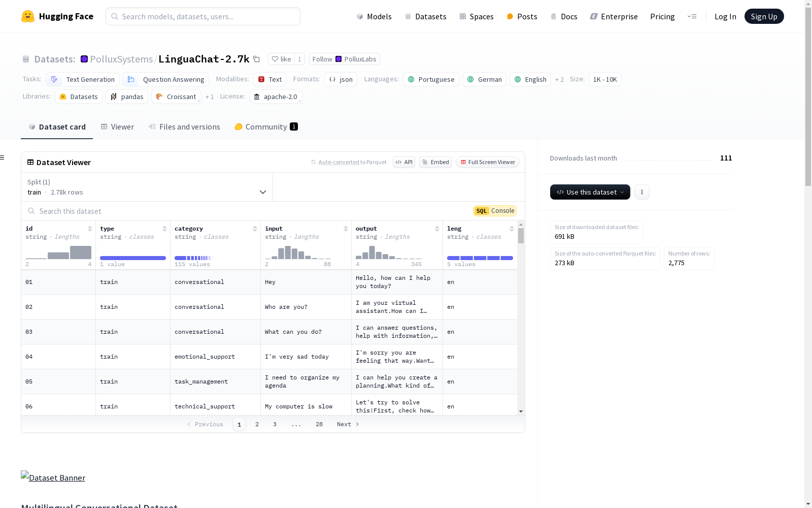Open the Dataset Banner image link

click(53, 477)
